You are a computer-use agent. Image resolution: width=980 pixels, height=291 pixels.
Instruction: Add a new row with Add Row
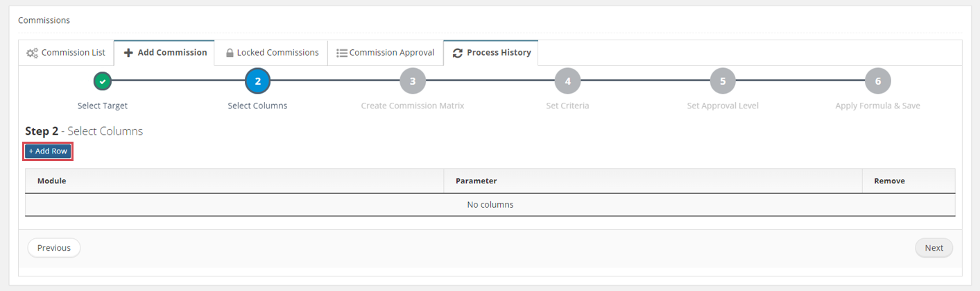click(x=48, y=151)
